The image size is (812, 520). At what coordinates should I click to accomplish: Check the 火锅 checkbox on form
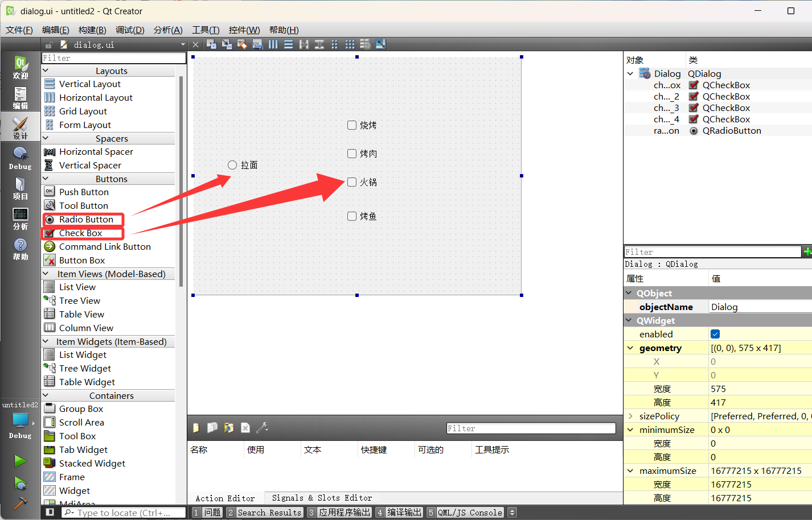352,182
